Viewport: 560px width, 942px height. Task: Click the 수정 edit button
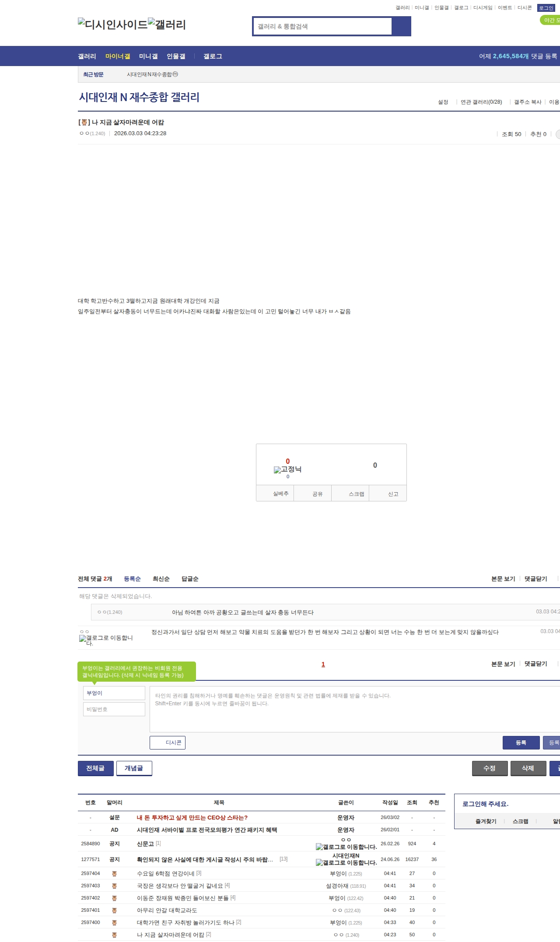(490, 768)
